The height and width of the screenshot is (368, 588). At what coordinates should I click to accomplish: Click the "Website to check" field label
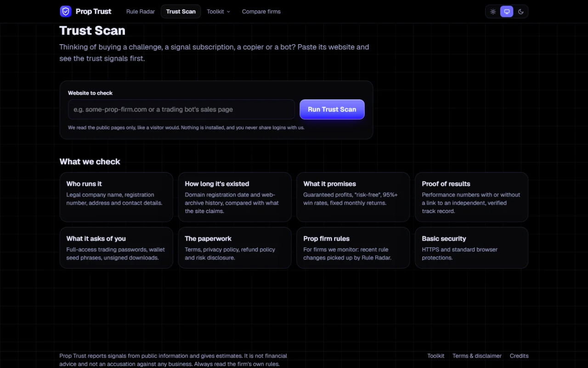tap(90, 93)
